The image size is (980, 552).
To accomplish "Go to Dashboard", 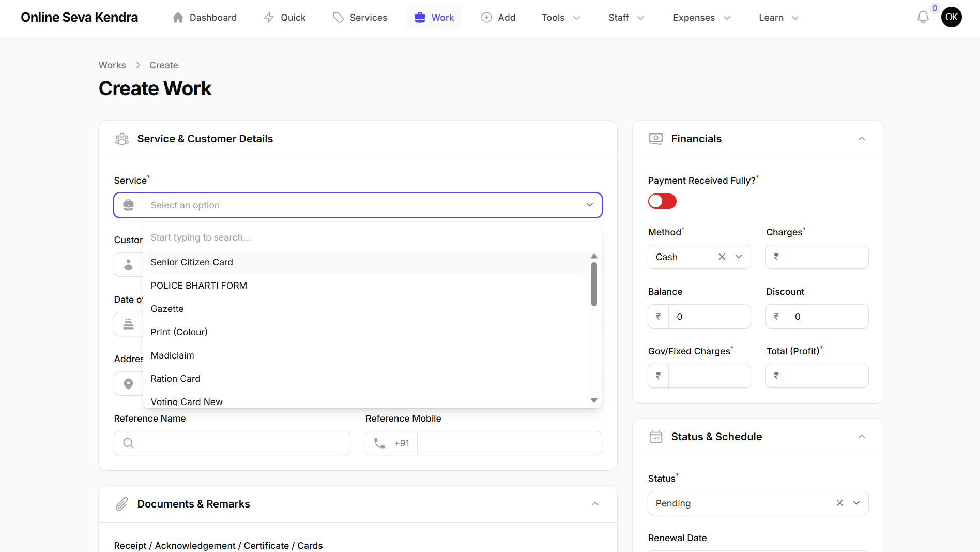I will tap(205, 18).
